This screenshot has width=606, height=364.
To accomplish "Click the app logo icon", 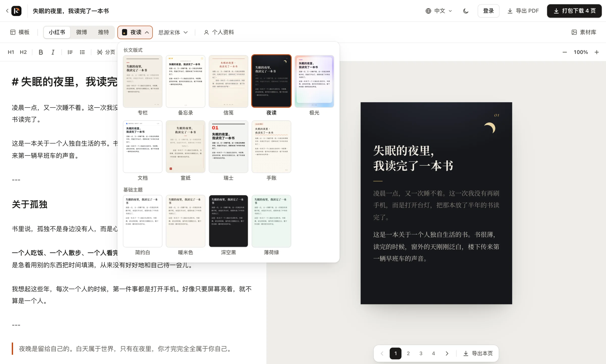I will (x=16, y=11).
